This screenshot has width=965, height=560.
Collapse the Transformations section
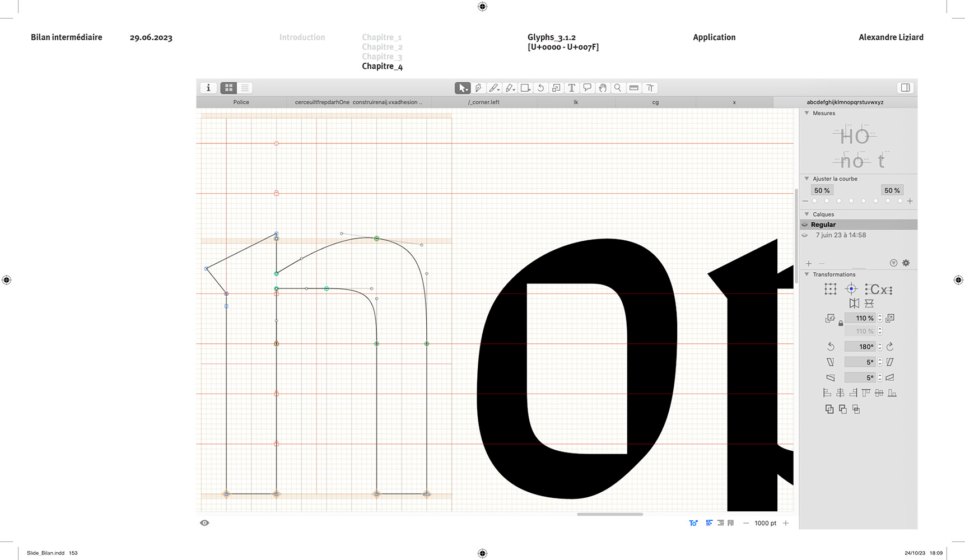tap(807, 274)
